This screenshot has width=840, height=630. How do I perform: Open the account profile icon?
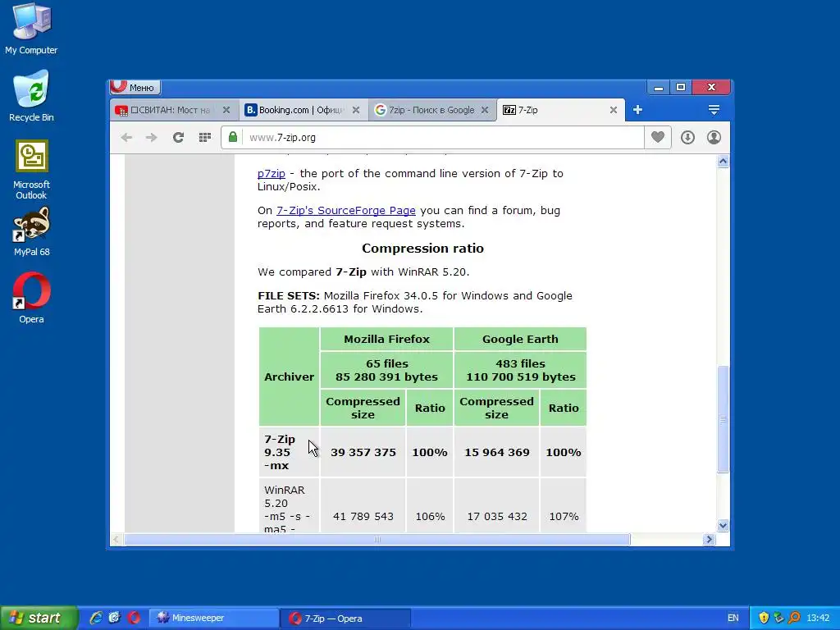click(714, 138)
